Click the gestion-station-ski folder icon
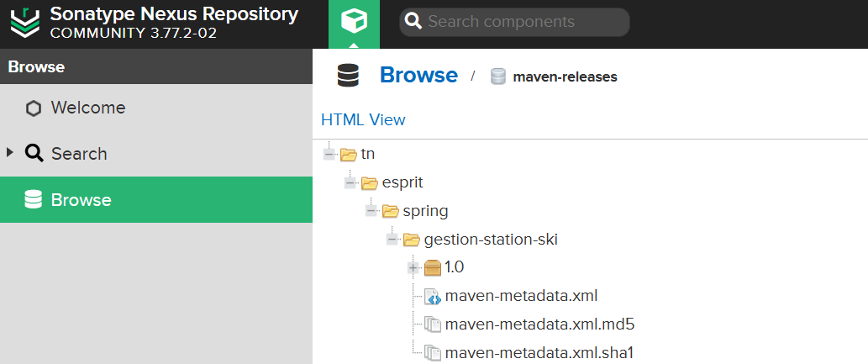The height and width of the screenshot is (364, 868). [411, 240]
